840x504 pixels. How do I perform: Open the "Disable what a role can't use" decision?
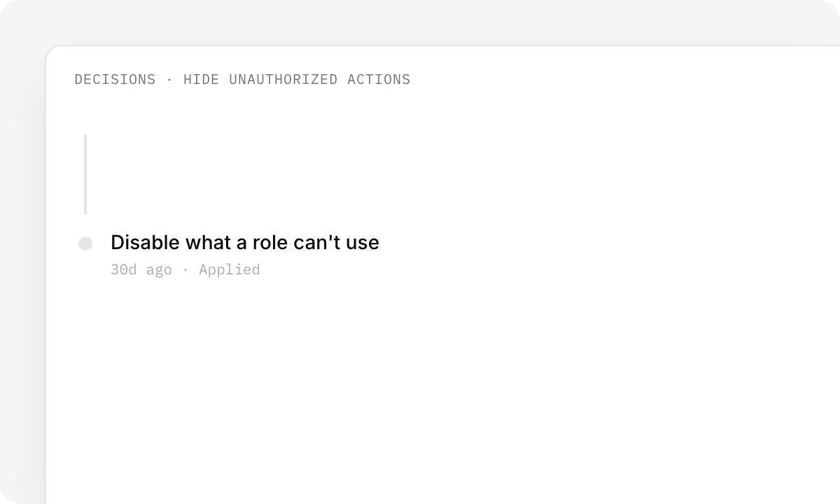click(x=245, y=242)
